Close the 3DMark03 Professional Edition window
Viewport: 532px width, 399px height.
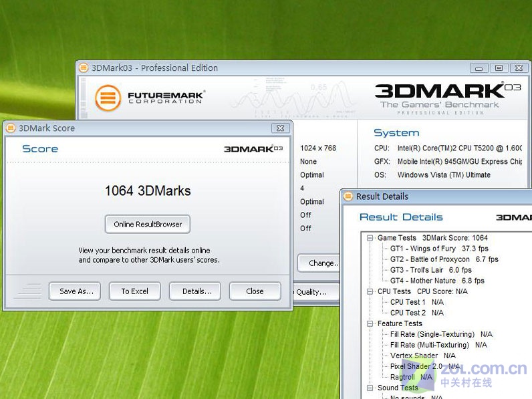tap(519, 68)
